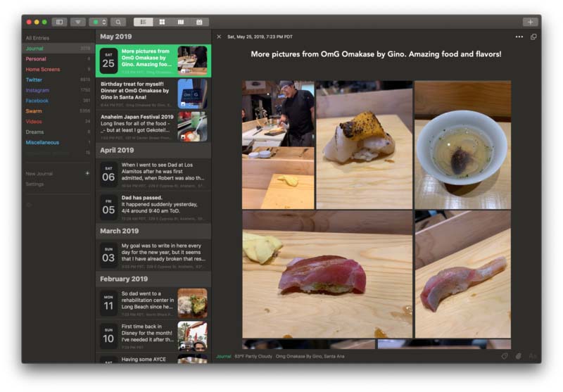Select the Videos journal

click(x=58, y=121)
